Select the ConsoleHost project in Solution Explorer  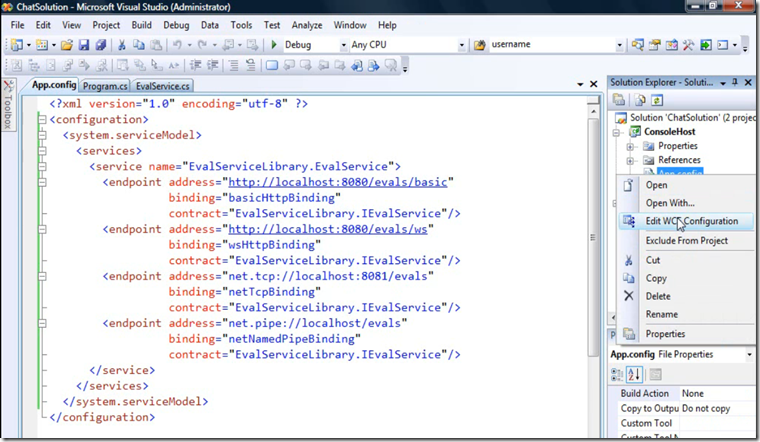[669, 131]
